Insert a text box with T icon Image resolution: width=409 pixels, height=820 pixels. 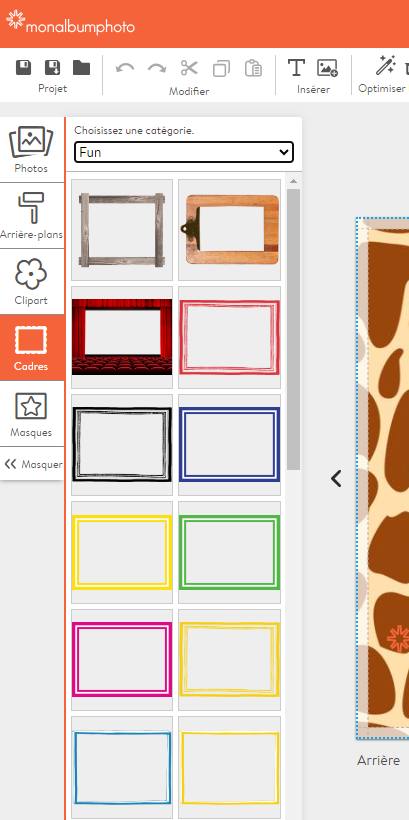(296, 67)
